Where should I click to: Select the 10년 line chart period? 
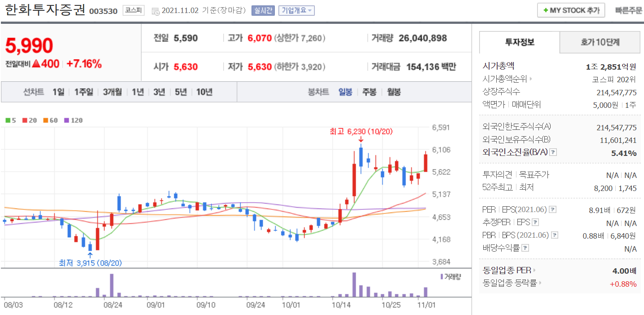pyautogui.click(x=204, y=92)
